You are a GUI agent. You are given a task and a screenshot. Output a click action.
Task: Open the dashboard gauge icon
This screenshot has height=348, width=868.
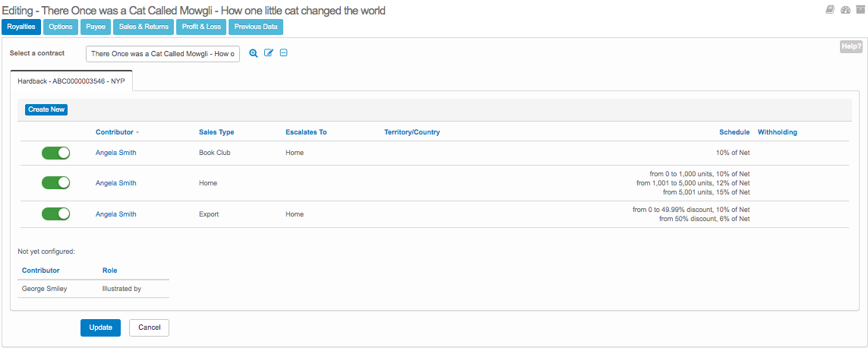tap(845, 10)
